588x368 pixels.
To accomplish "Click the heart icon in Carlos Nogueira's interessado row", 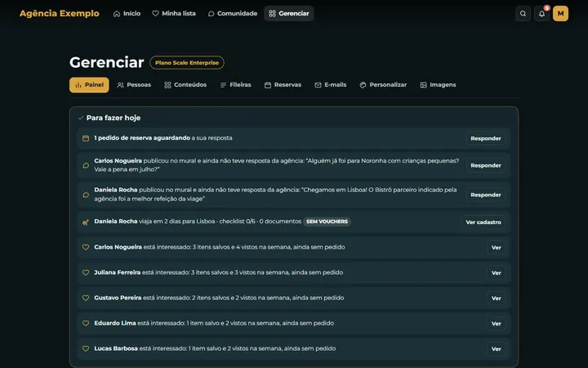I will pos(86,247).
